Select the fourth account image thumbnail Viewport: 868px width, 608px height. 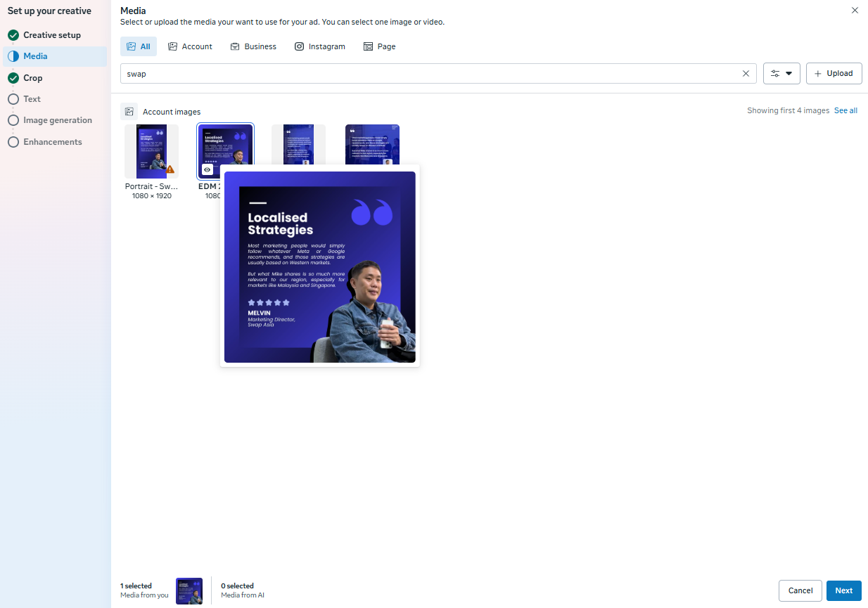coord(372,145)
